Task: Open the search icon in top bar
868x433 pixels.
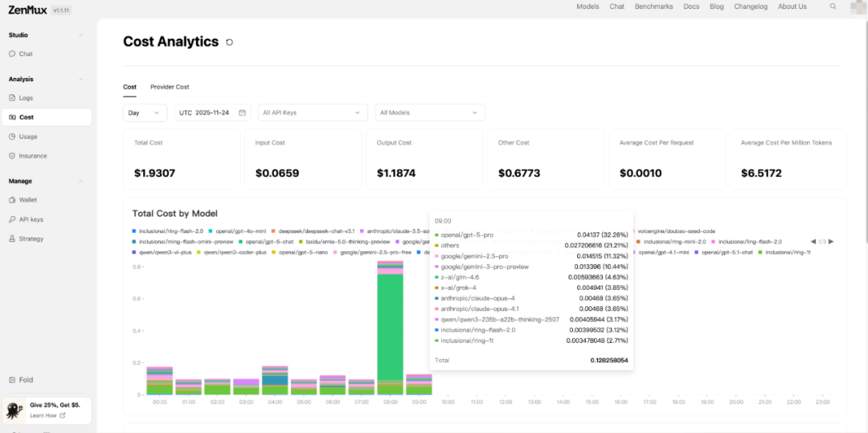Action: pos(833,6)
